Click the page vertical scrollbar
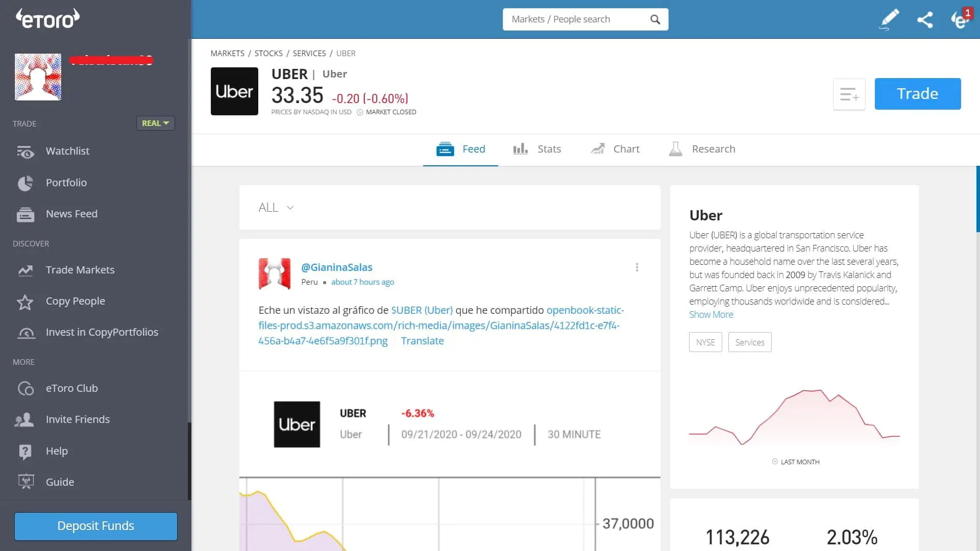 (977, 199)
